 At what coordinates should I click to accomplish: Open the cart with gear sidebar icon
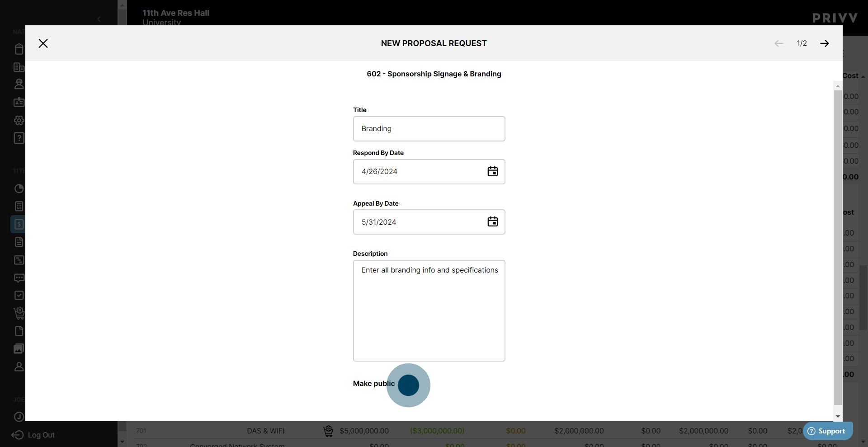tap(19, 313)
